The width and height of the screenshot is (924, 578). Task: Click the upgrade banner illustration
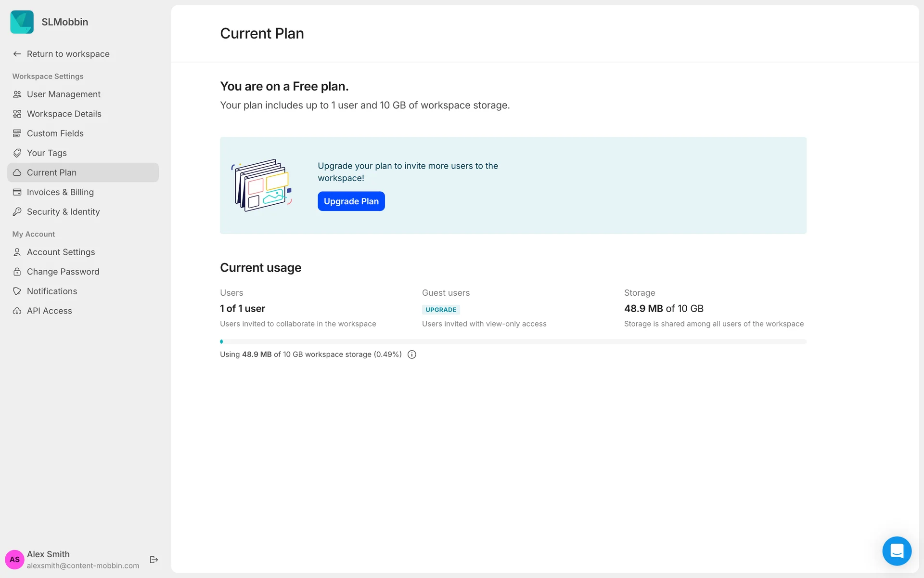point(262,185)
